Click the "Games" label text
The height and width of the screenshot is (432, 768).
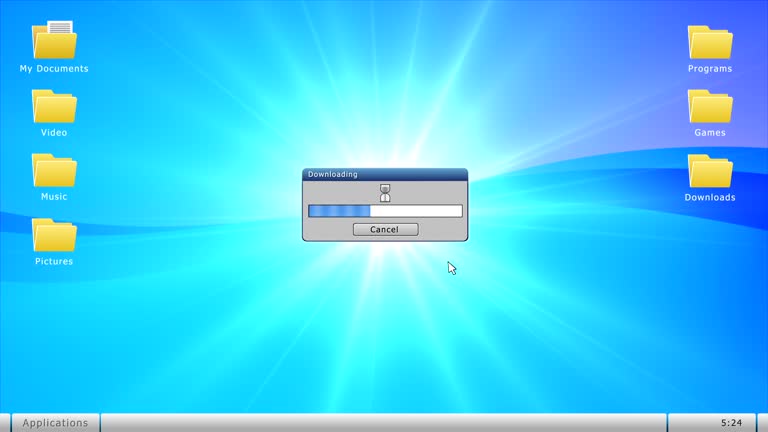[x=710, y=133]
